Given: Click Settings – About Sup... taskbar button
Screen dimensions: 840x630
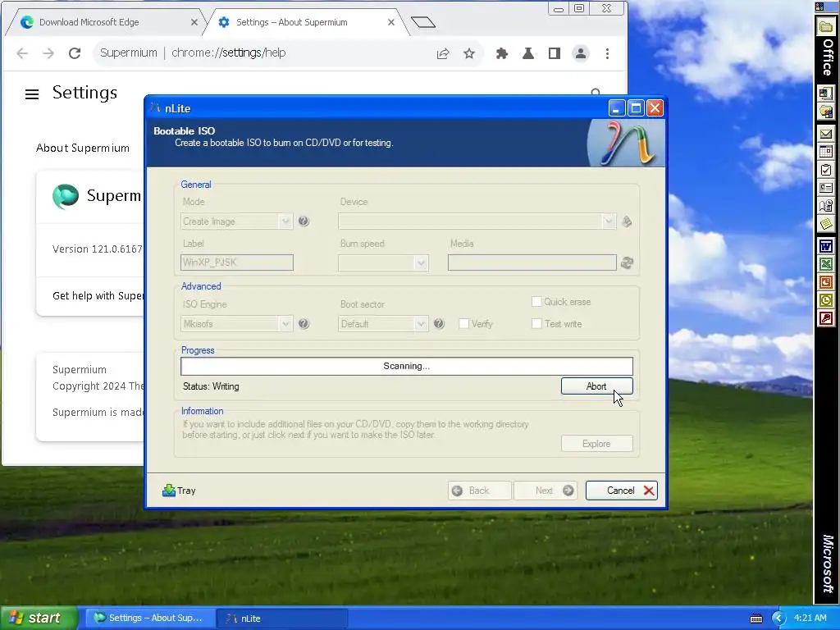Looking at the screenshot, I should pyautogui.click(x=149, y=619).
